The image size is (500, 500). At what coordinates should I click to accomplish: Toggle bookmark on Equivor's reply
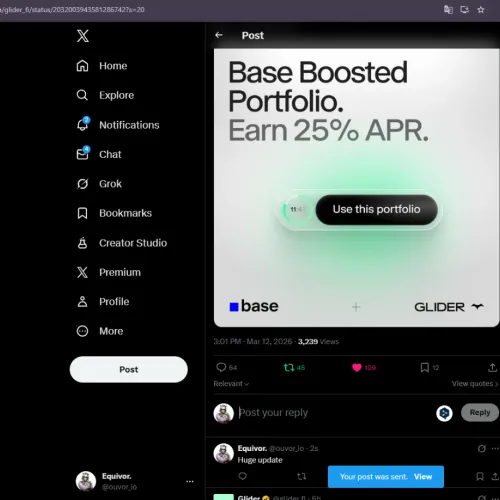point(480,476)
